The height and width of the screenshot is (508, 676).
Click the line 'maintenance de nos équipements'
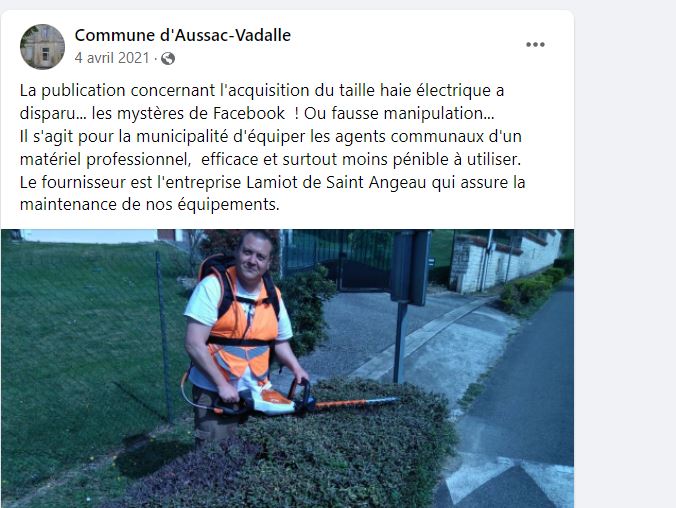point(150,204)
